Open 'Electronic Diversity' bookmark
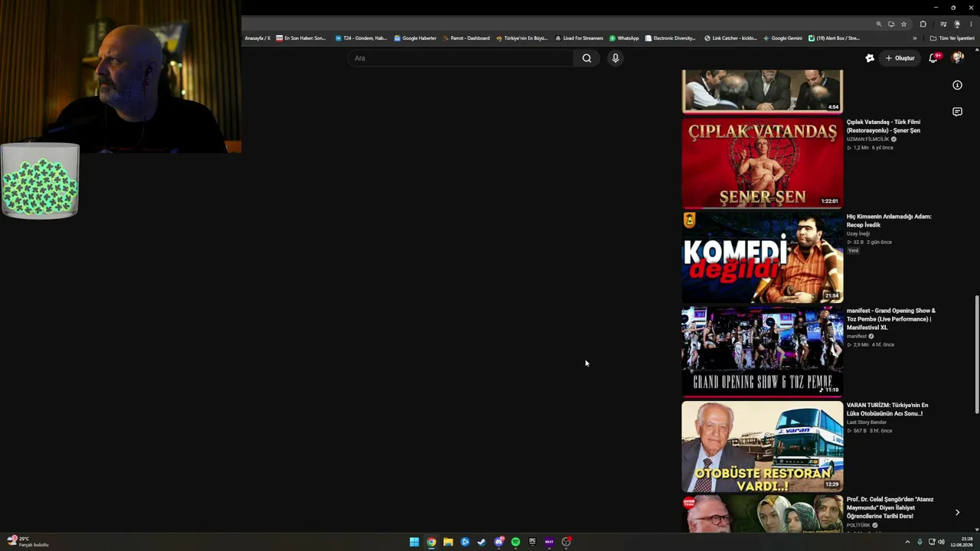The height and width of the screenshot is (551, 980). 671,37
